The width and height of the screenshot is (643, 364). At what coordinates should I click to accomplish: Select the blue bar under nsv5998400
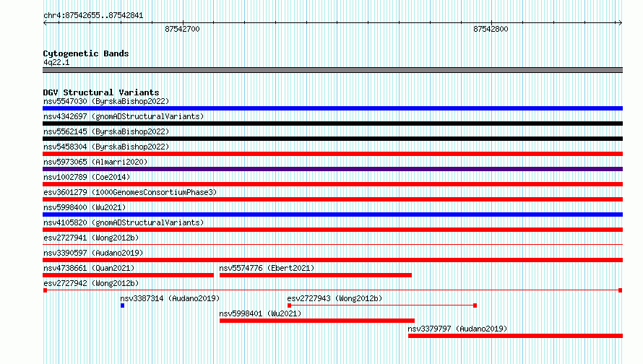point(332,214)
